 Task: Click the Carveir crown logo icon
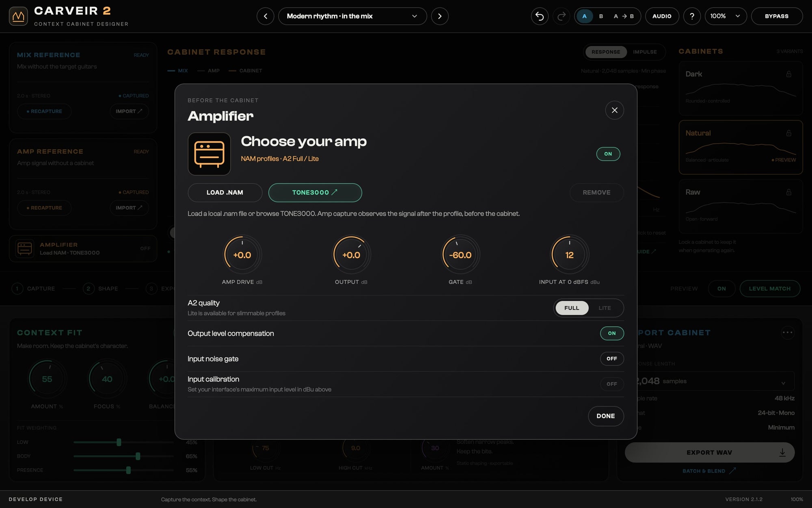[x=18, y=16]
